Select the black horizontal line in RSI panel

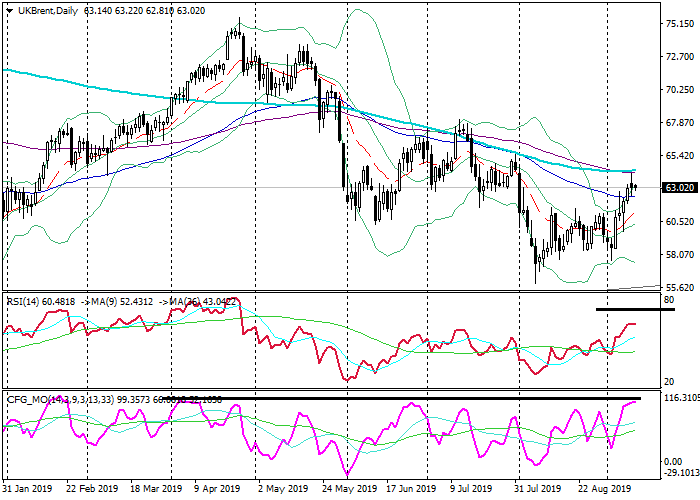[635, 309]
